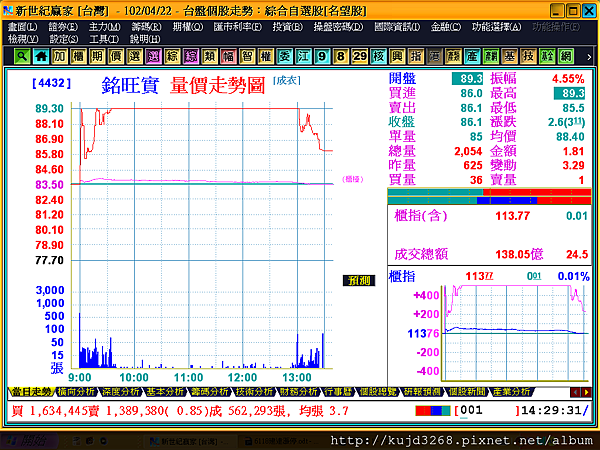Screen dimensions: 600x450
Task: Open the 說明(H) help menu
Action: (145, 39)
